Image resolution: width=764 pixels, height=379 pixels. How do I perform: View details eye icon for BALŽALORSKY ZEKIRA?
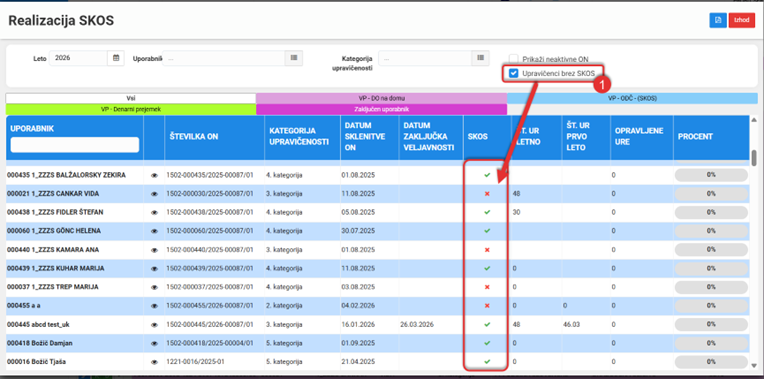pos(154,175)
